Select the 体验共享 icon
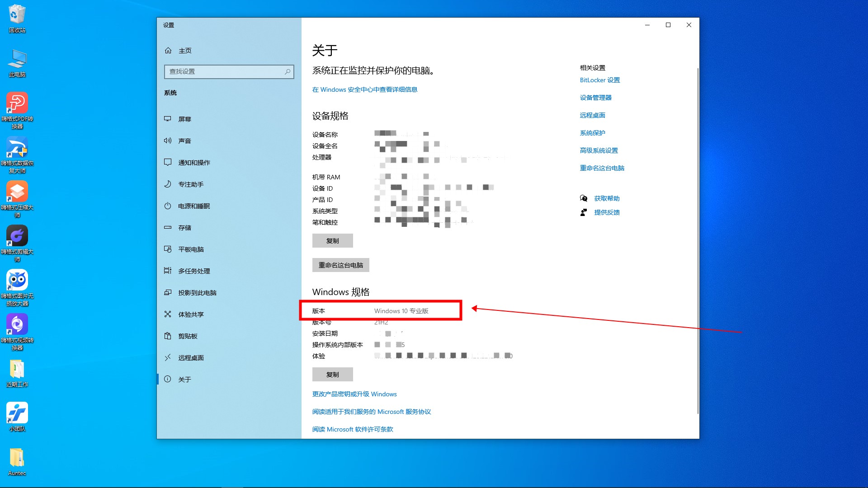 (168, 314)
